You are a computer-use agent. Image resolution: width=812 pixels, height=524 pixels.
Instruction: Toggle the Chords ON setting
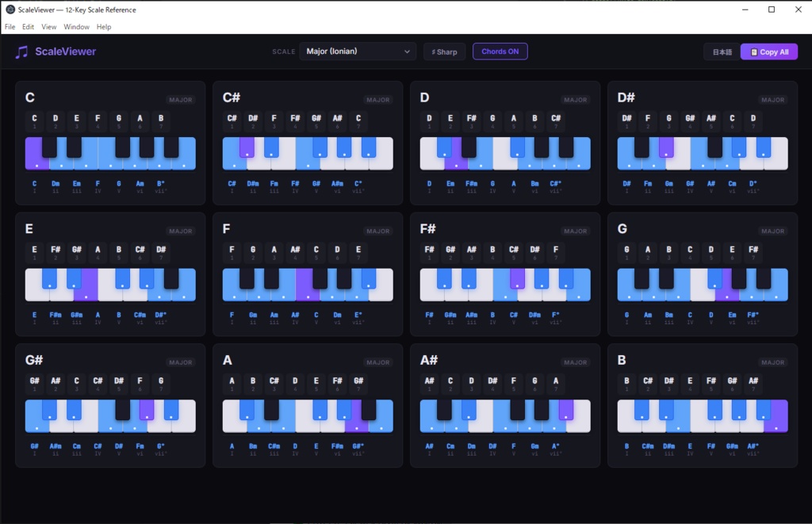point(500,52)
